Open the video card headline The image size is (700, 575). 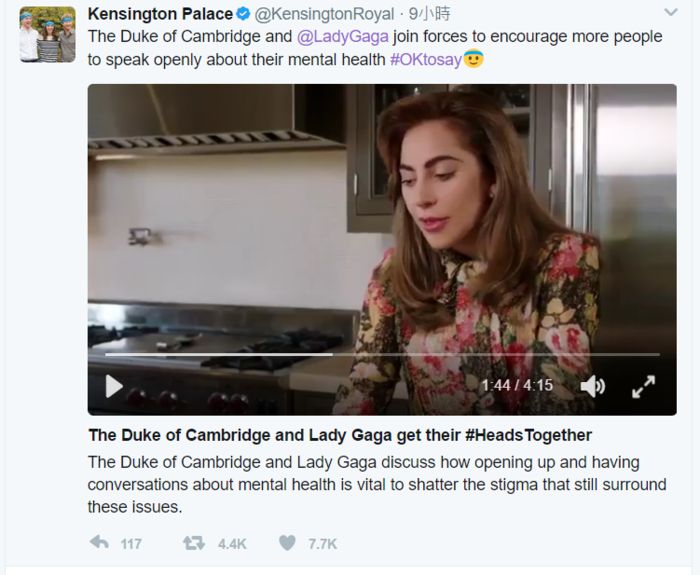(340, 435)
